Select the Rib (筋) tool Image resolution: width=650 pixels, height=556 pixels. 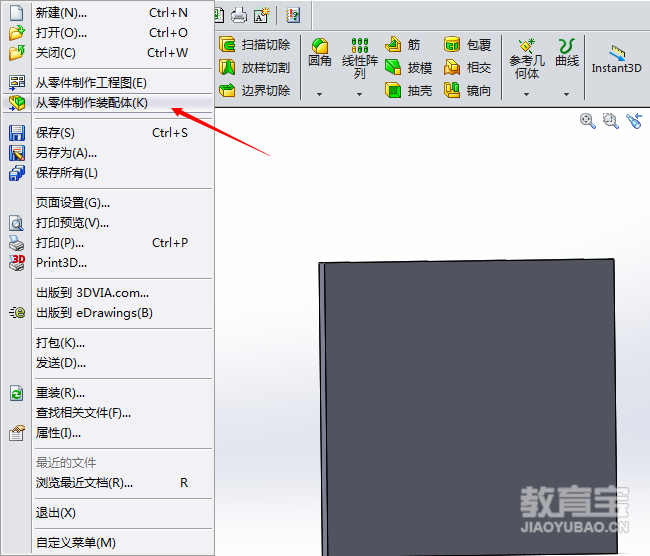403,44
